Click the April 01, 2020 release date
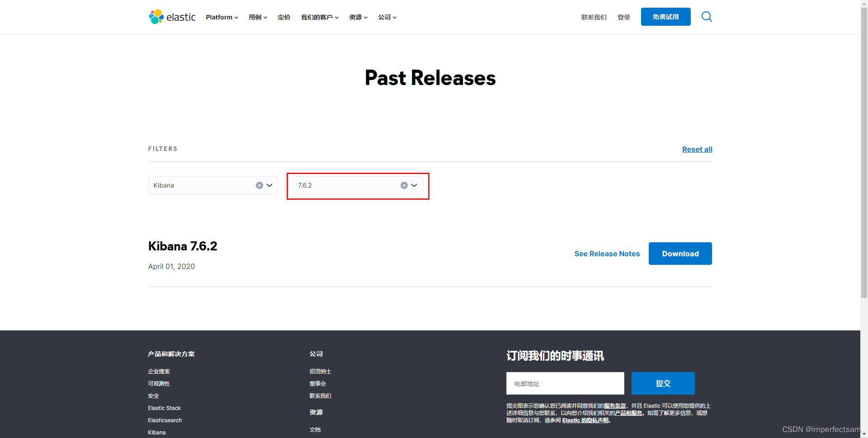This screenshot has height=438, width=868. coord(171,267)
